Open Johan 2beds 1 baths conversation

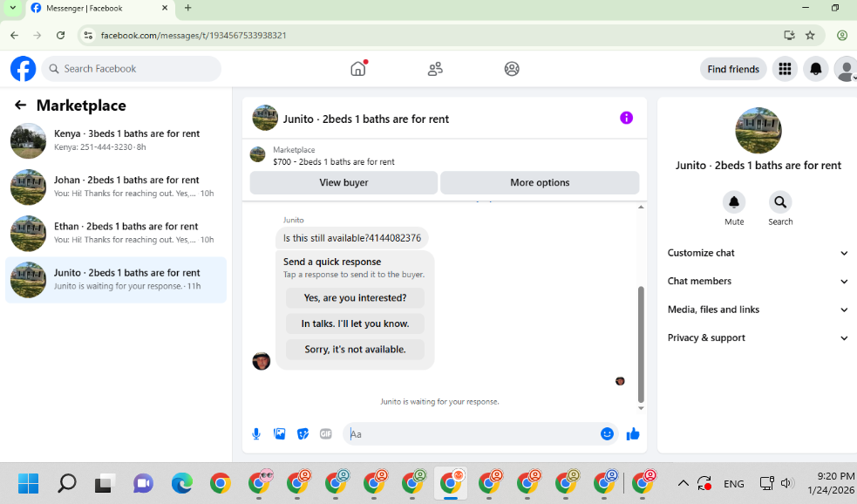coord(116,187)
